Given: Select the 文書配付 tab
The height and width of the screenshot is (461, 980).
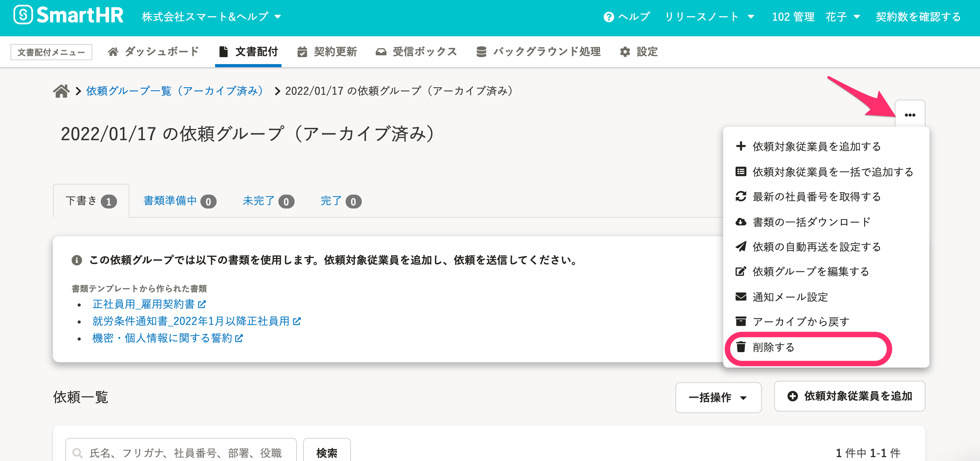Looking at the screenshot, I should click(x=248, y=52).
